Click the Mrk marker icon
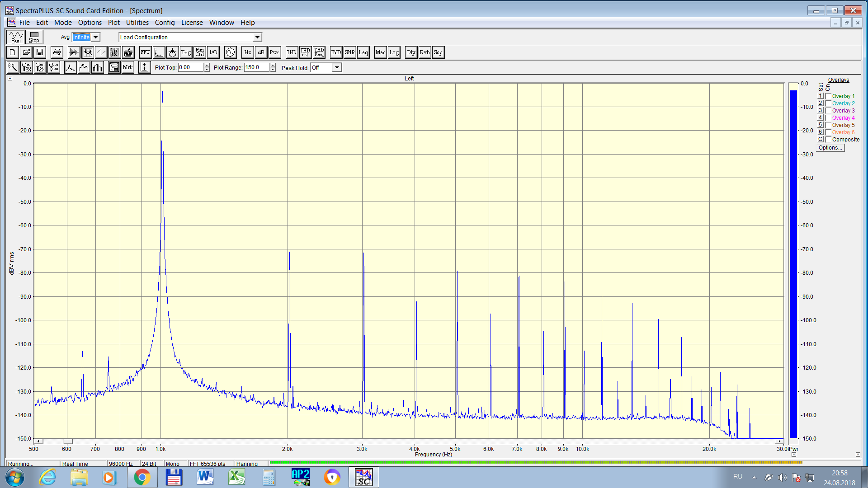 point(128,67)
